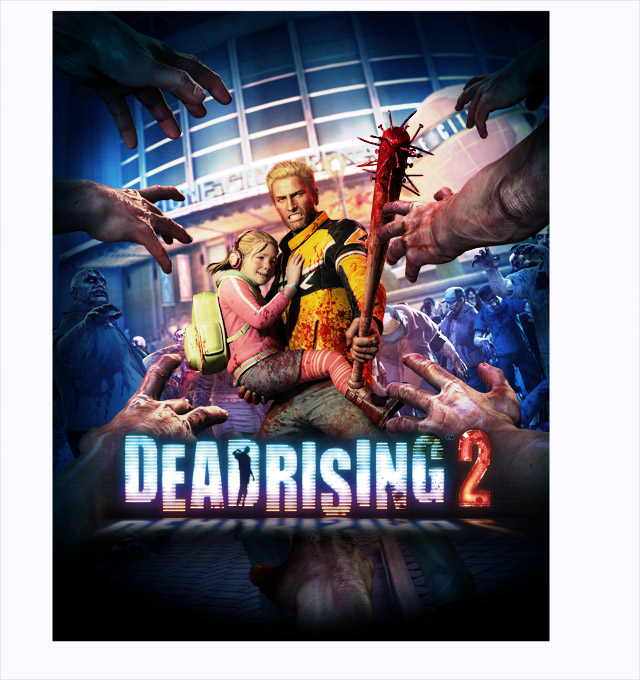Click the zombie hand at top left
The image size is (640, 680).
143,76
